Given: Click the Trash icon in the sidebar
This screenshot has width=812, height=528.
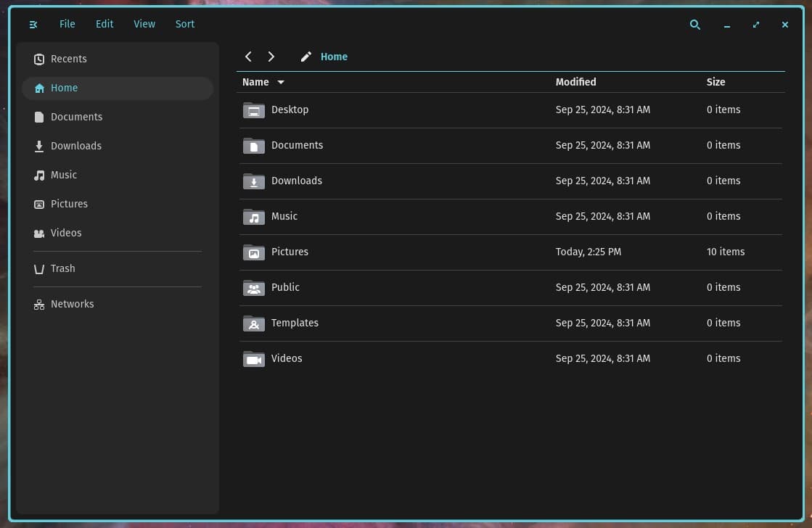Looking at the screenshot, I should coord(38,268).
